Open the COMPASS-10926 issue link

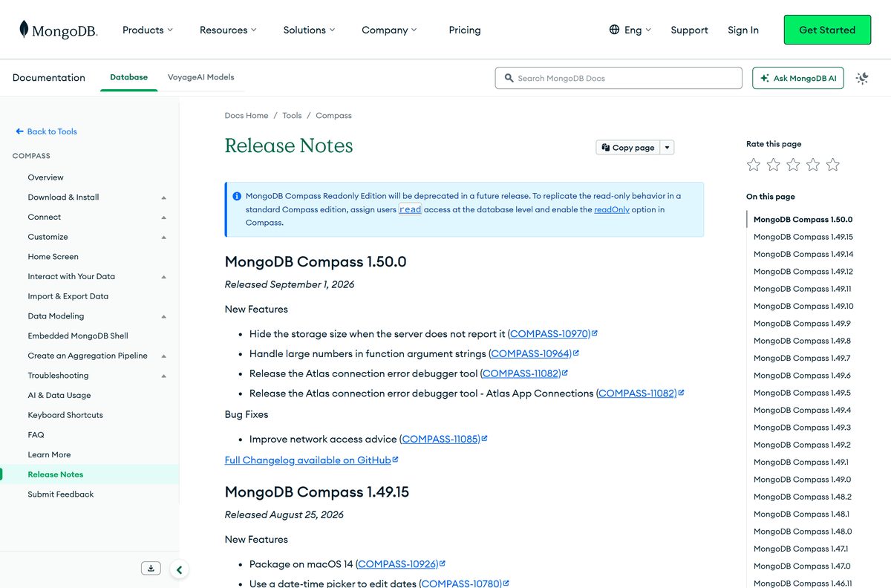coord(400,564)
